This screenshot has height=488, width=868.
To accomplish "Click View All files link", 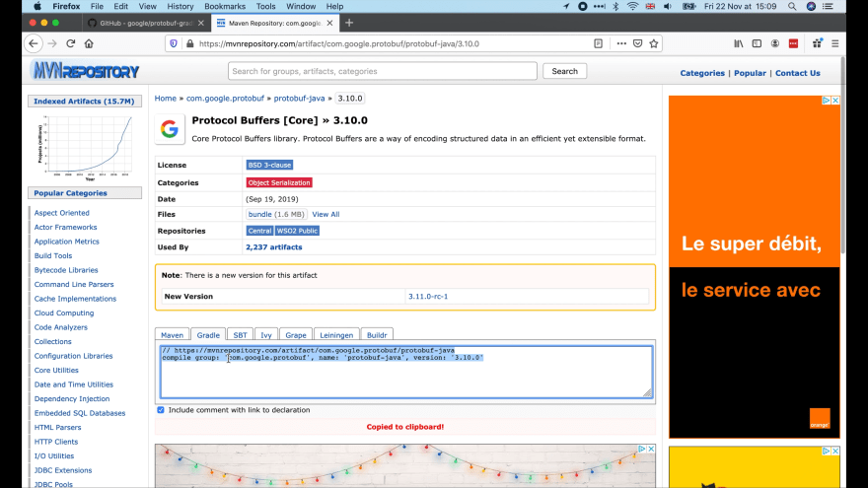I will (325, 214).
